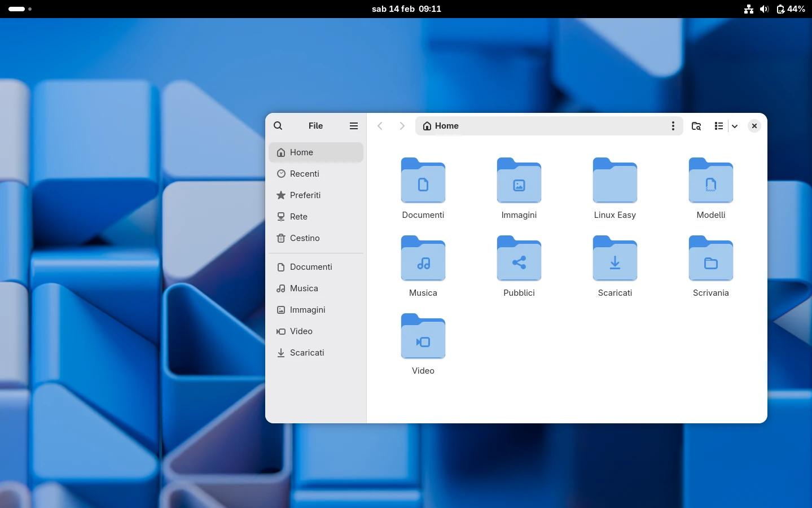Expand the view options chevron dropdown

click(x=735, y=126)
